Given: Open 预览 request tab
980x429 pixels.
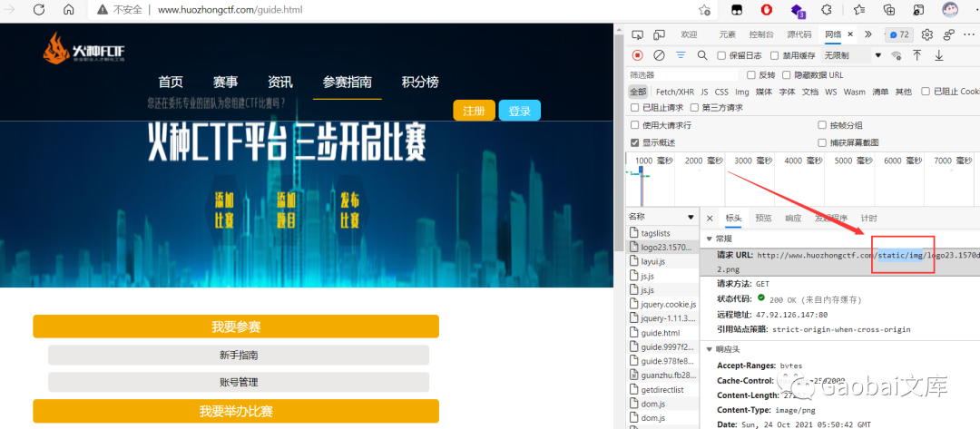Looking at the screenshot, I should click(x=763, y=218).
